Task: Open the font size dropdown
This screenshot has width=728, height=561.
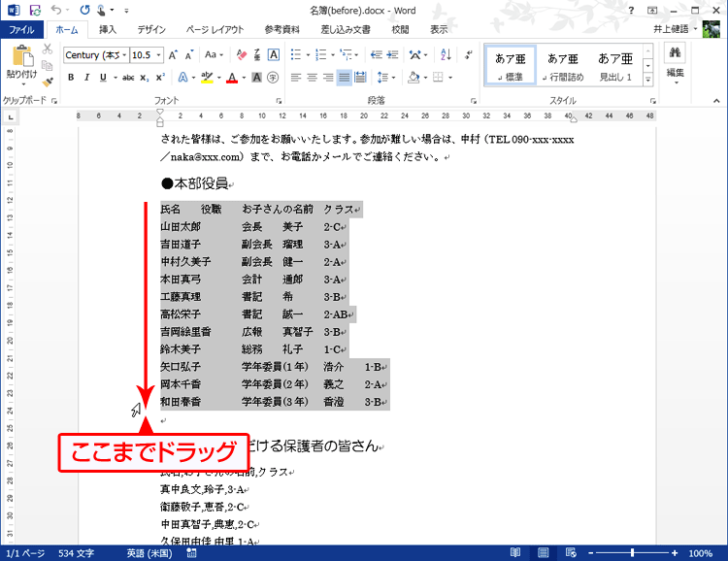Action: pyautogui.click(x=158, y=55)
